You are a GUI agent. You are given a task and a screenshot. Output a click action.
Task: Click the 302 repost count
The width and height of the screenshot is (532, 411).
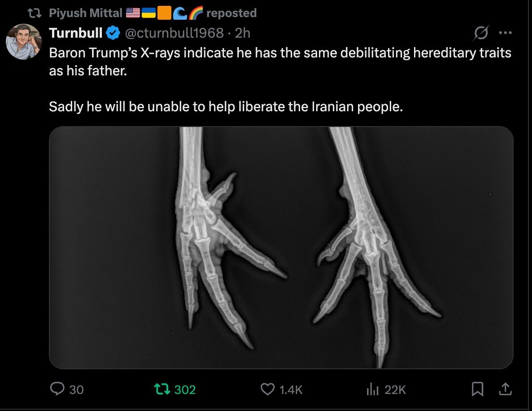pyautogui.click(x=185, y=389)
